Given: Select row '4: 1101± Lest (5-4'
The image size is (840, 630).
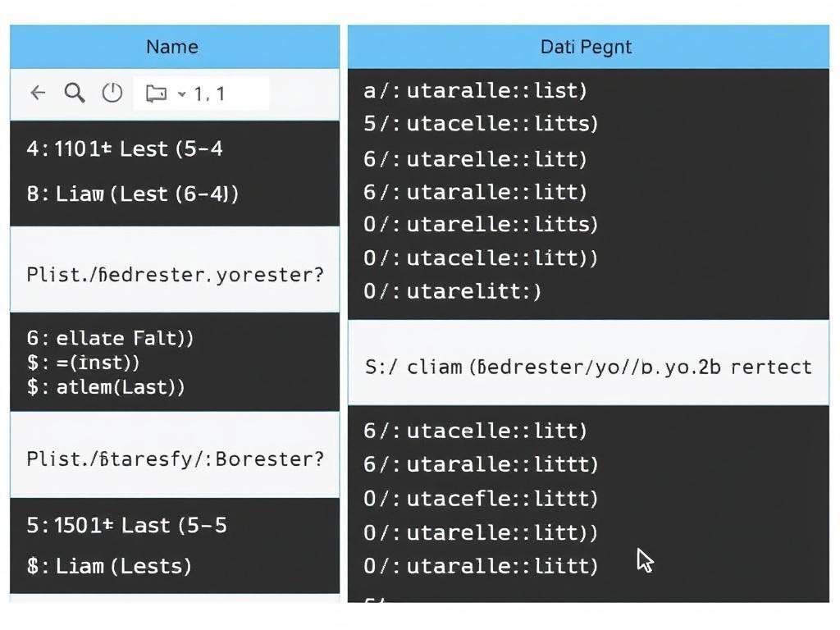Looking at the screenshot, I should point(125,149).
